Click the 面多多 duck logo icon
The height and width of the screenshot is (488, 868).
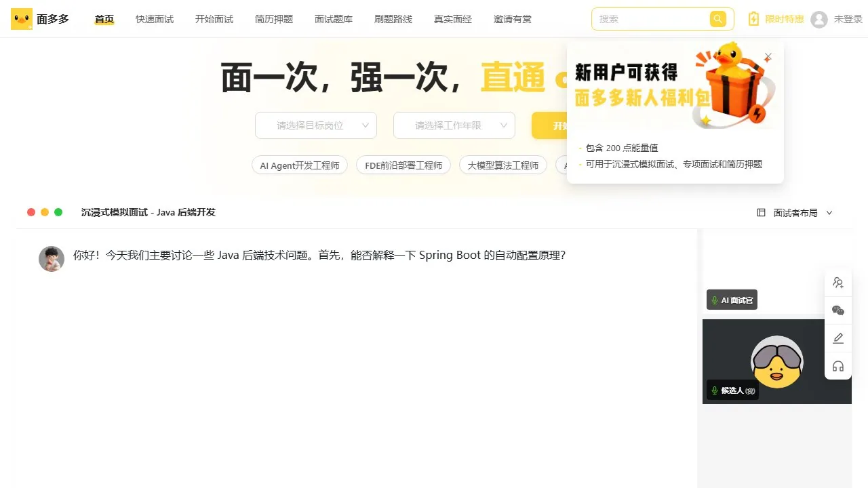click(x=22, y=19)
